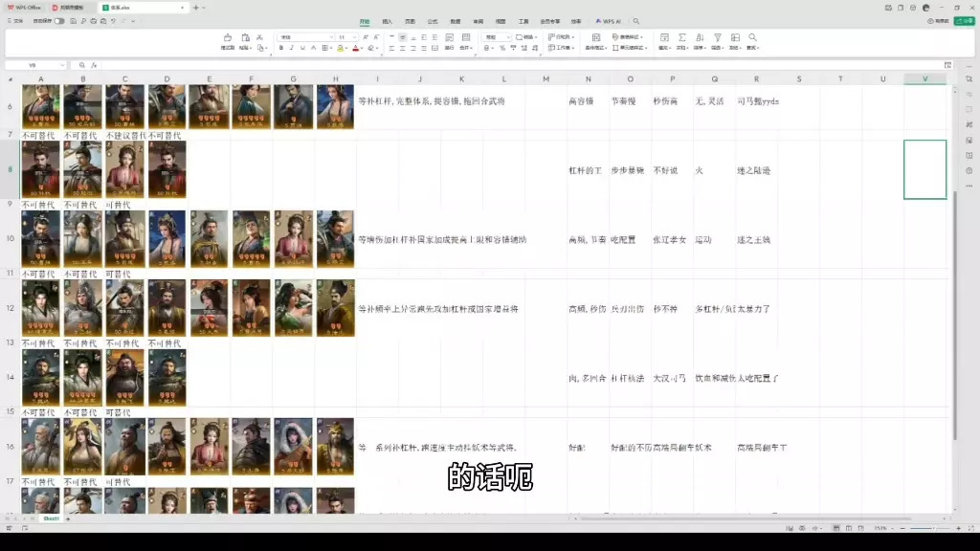Click the green share button
The image size is (980, 551).
click(965, 21)
